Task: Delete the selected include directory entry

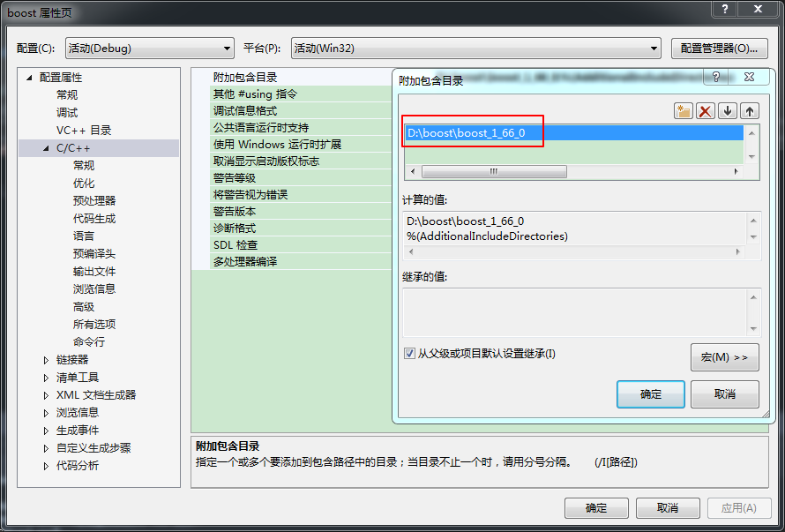Action: click(x=706, y=110)
